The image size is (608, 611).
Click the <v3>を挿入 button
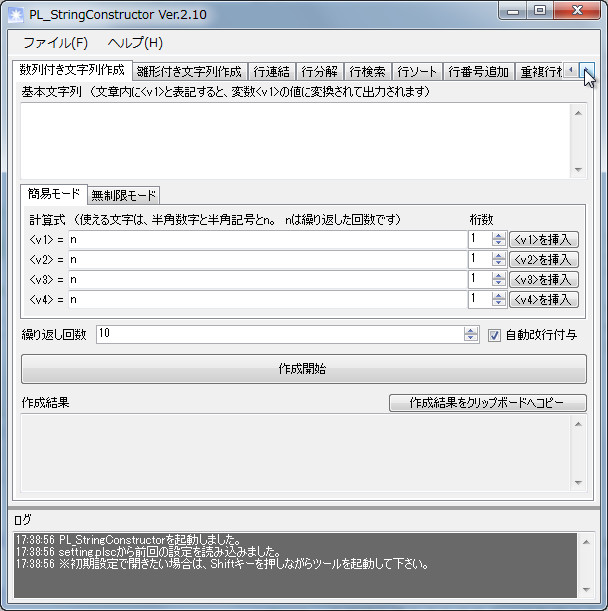[x=544, y=279]
